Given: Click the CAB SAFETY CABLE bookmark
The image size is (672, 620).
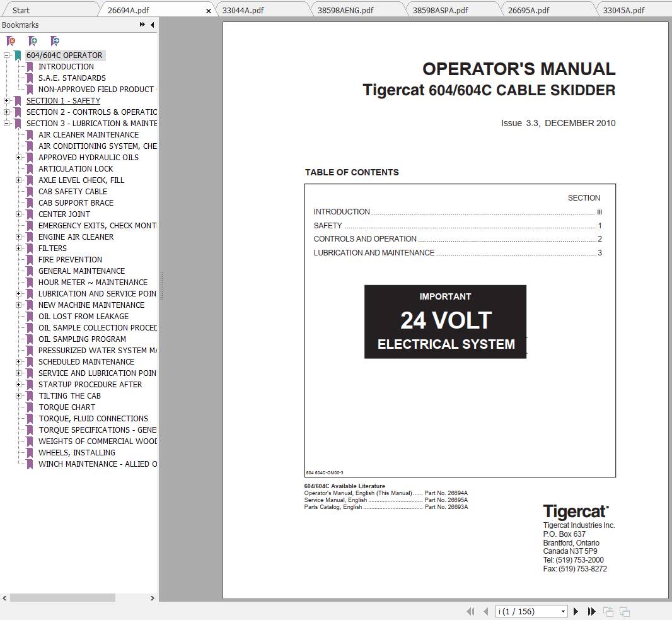Looking at the screenshot, I should [x=72, y=191].
